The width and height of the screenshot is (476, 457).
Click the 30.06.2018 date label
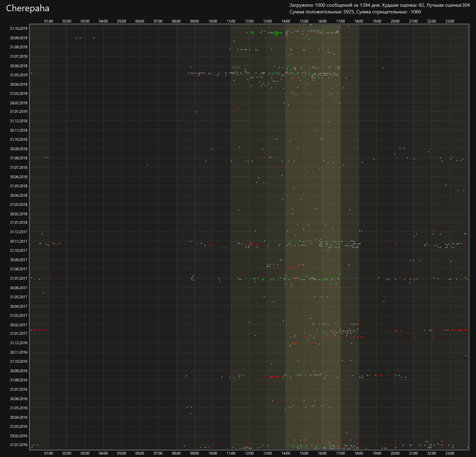pos(19,177)
